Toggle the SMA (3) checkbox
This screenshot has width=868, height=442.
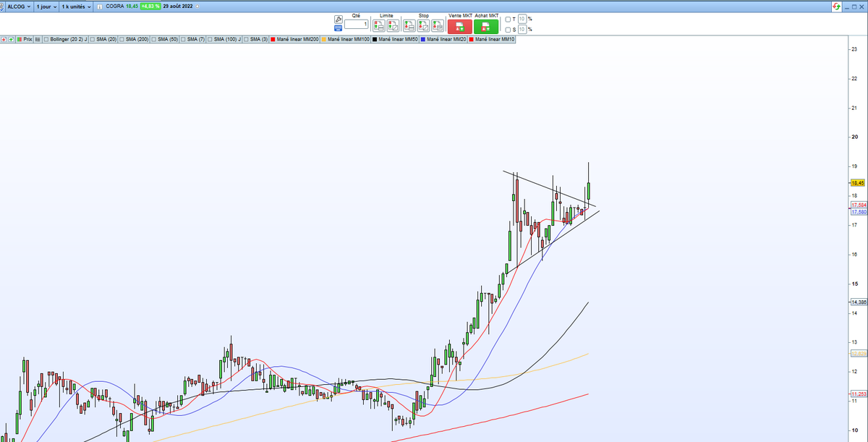coord(247,39)
